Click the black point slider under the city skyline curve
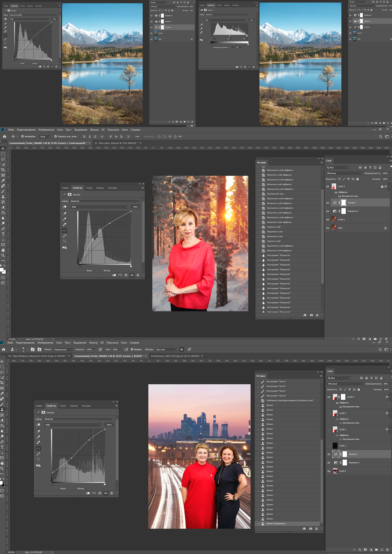The height and width of the screenshot is (554, 392). [x=52, y=484]
